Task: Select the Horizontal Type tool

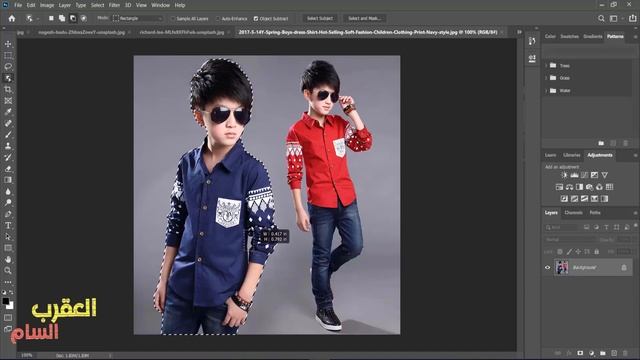Action: click(x=8, y=225)
